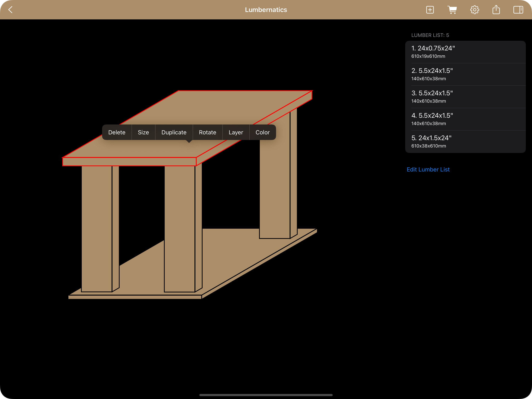Open the Layer option in the popup

236,132
